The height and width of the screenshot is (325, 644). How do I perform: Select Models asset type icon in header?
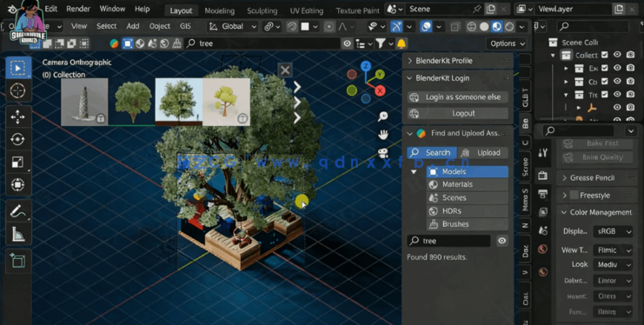pos(128,43)
